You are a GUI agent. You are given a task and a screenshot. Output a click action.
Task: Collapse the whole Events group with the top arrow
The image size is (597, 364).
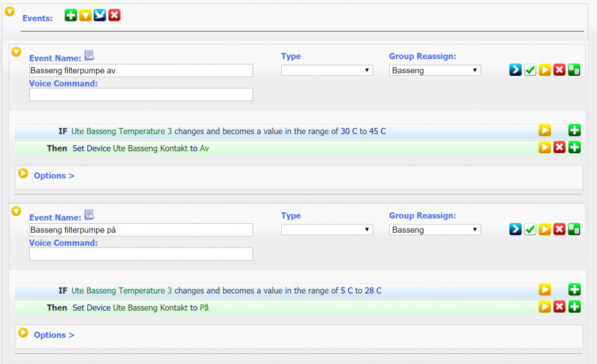pyautogui.click(x=10, y=11)
